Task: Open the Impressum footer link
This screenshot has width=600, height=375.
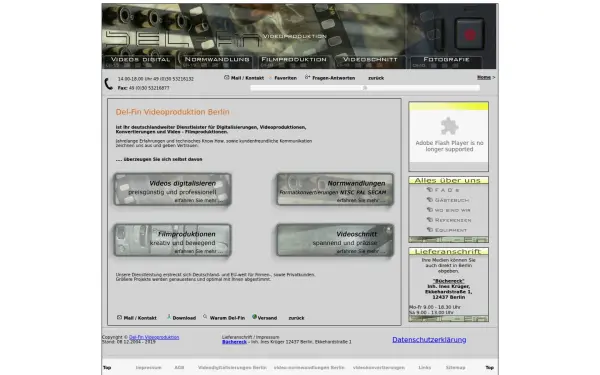Action: coord(148,368)
